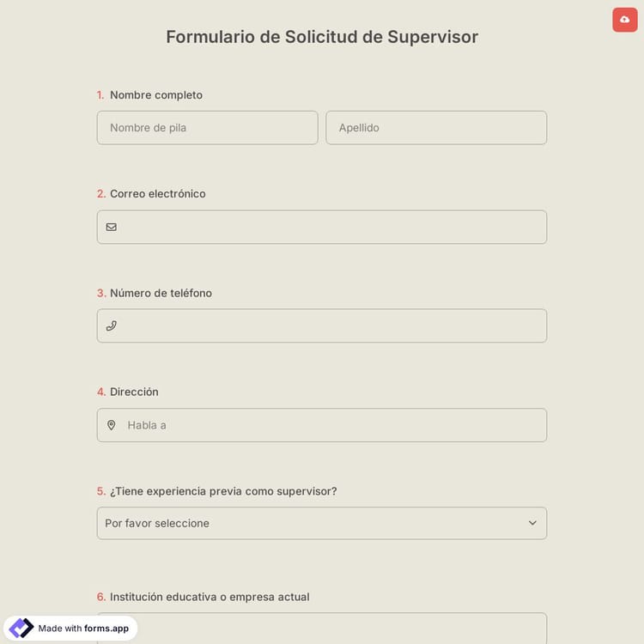The width and height of the screenshot is (644, 644).
Task: Click the 'Número de teléfono' question label
Action: (161, 293)
